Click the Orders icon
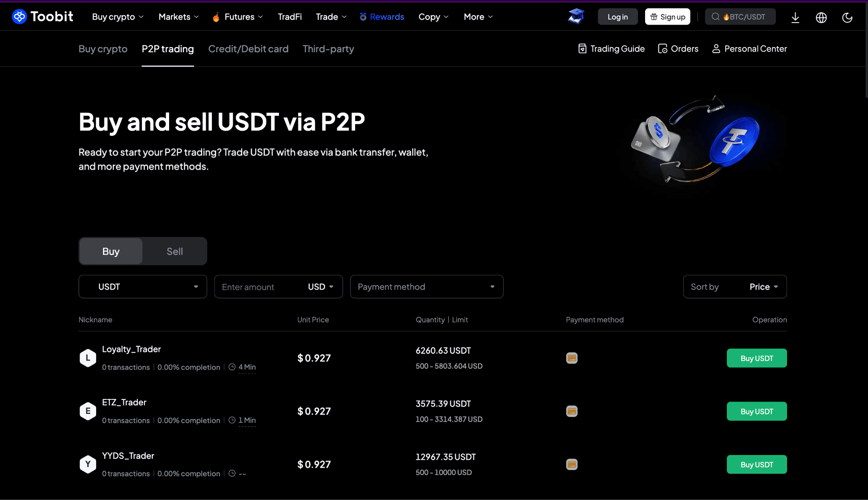The height and width of the screenshot is (500, 868). tap(662, 49)
